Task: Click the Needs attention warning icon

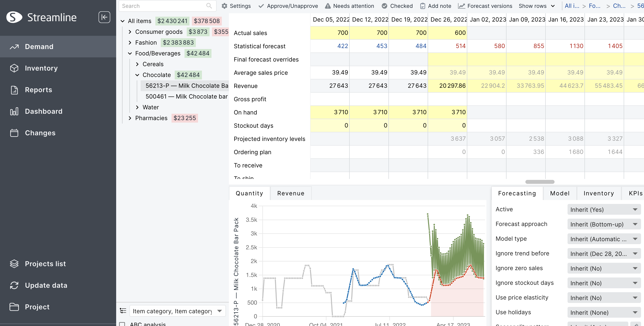Action: (x=328, y=6)
